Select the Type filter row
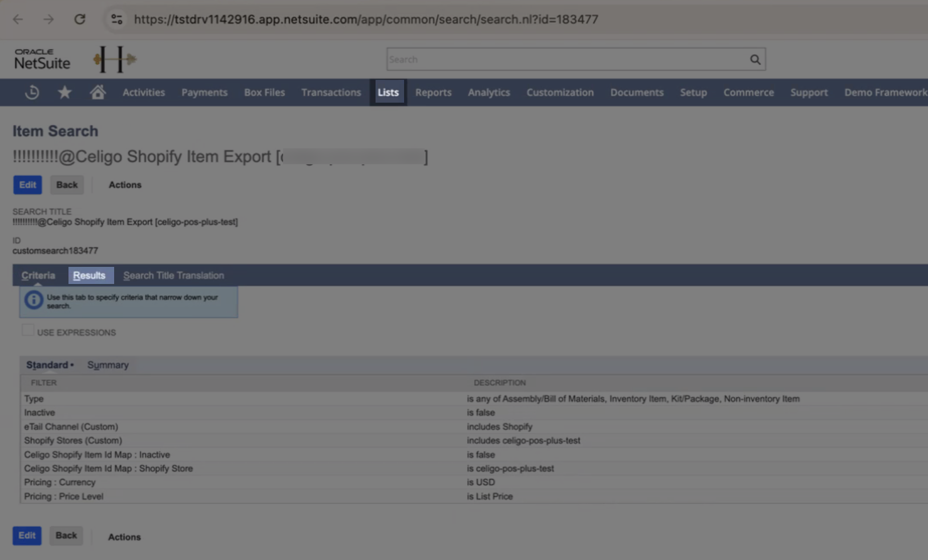 click(x=474, y=399)
